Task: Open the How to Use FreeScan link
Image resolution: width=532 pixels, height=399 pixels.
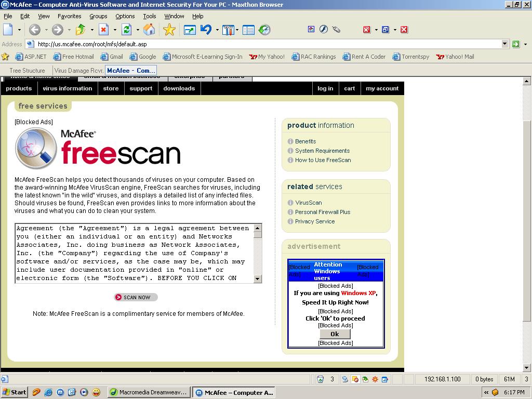Action: click(323, 160)
